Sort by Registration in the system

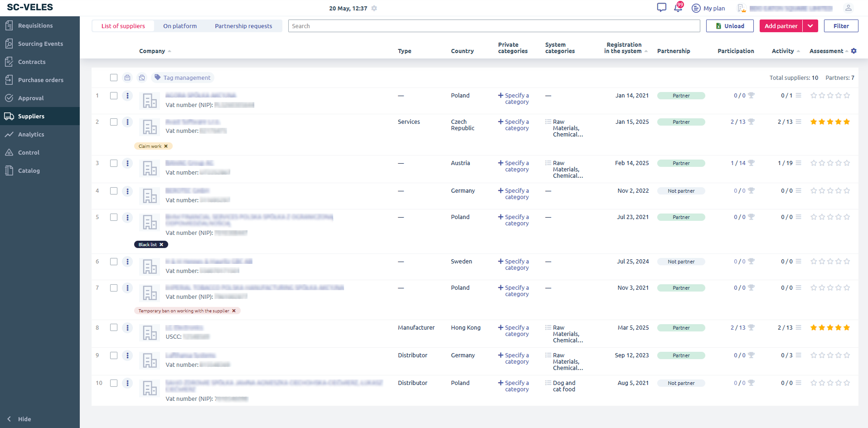click(x=623, y=48)
